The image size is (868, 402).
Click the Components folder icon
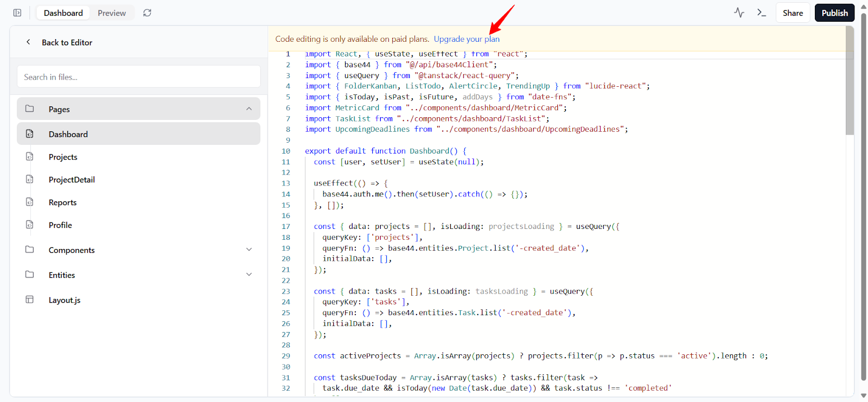pos(30,250)
